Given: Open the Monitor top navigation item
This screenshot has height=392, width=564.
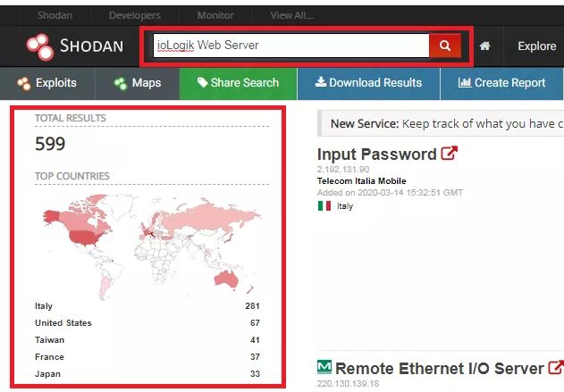Looking at the screenshot, I should pyautogui.click(x=215, y=15).
